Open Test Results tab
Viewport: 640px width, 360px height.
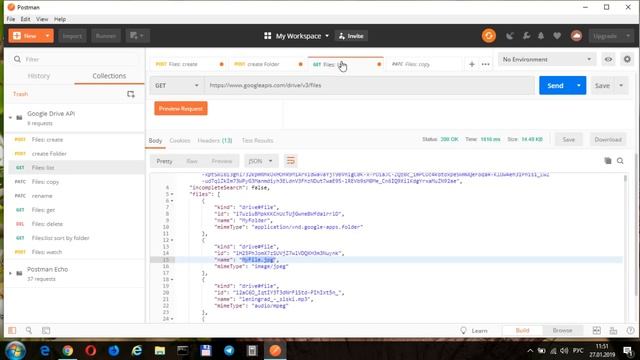[x=257, y=140]
